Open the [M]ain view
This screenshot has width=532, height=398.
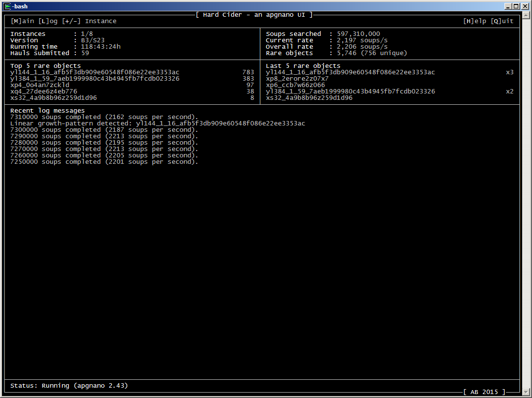pyautogui.click(x=23, y=21)
